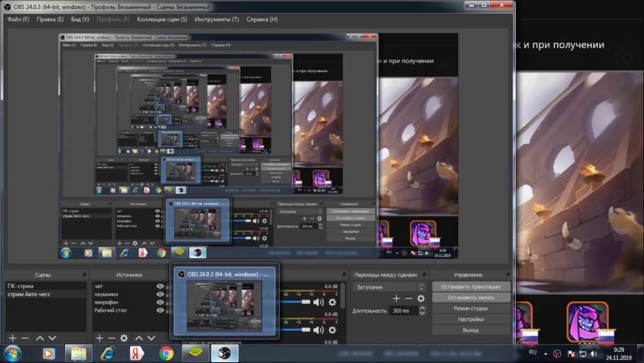Image resolution: width=644 pixels, height=363 pixels.
Task: Add a new scene with the plus icon
Action: pyautogui.click(x=12, y=338)
